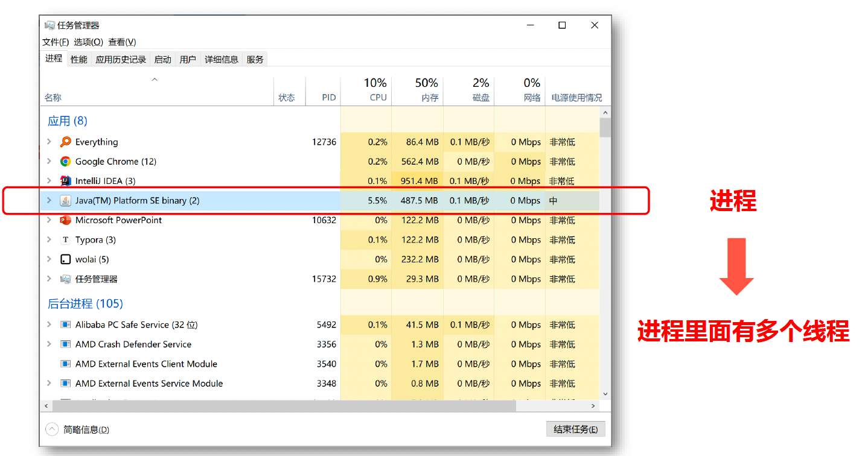
Task: Expand the Java(TM) Platform SE binary group
Action: coord(49,201)
